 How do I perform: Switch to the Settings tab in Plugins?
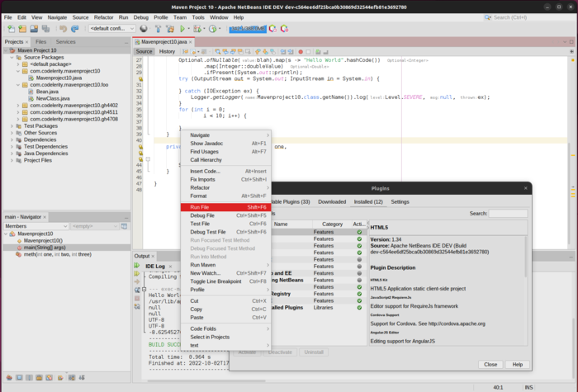pyautogui.click(x=400, y=201)
